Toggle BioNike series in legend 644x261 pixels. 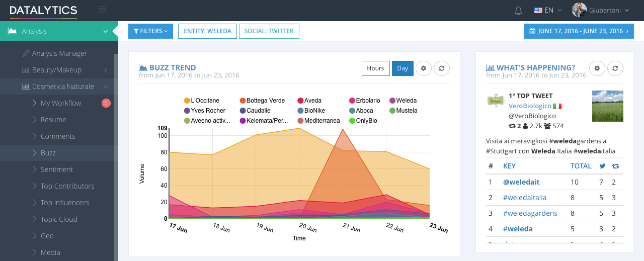click(311, 111)
